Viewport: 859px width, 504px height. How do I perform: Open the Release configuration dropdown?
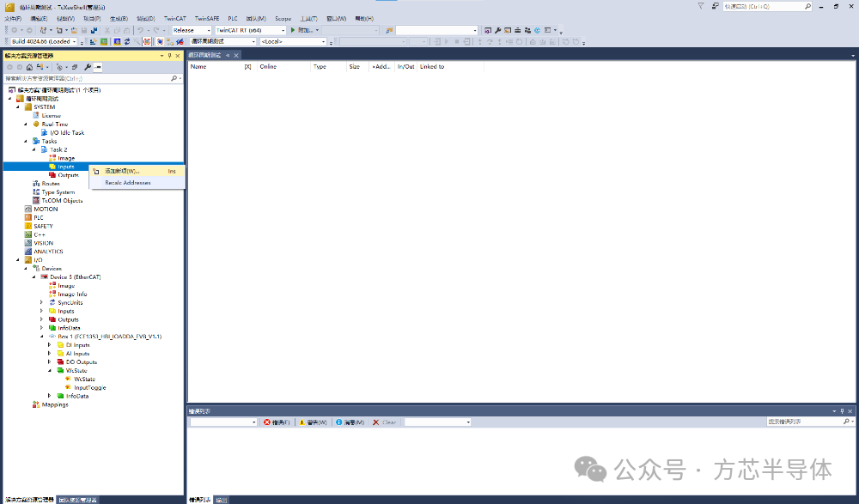192,30
